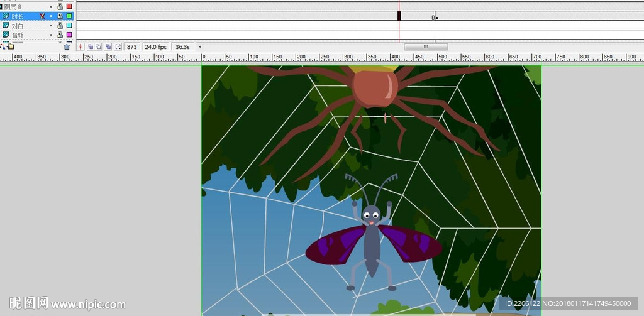Click the Center Frame button

(x=80, y=46)
